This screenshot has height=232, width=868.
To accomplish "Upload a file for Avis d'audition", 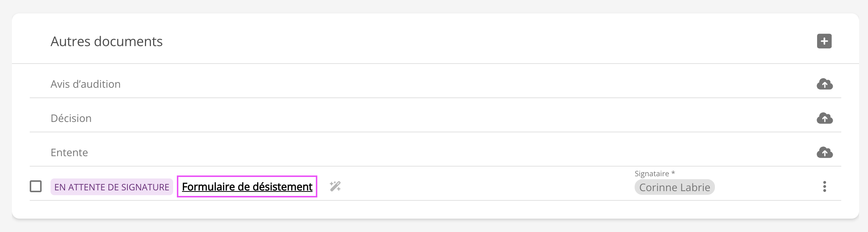I will pyautogui.click(x=825, y=84).
